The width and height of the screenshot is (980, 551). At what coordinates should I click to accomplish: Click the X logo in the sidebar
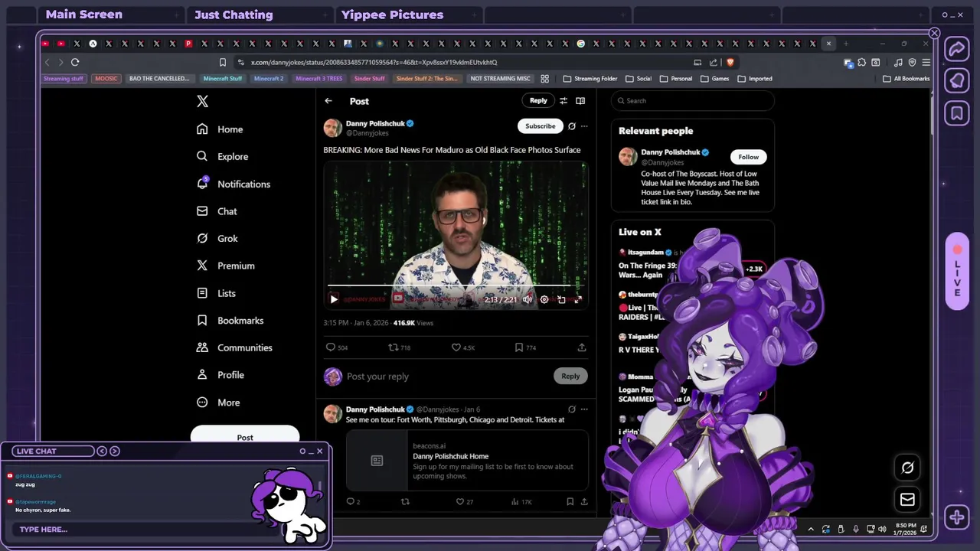pos(202,101)
